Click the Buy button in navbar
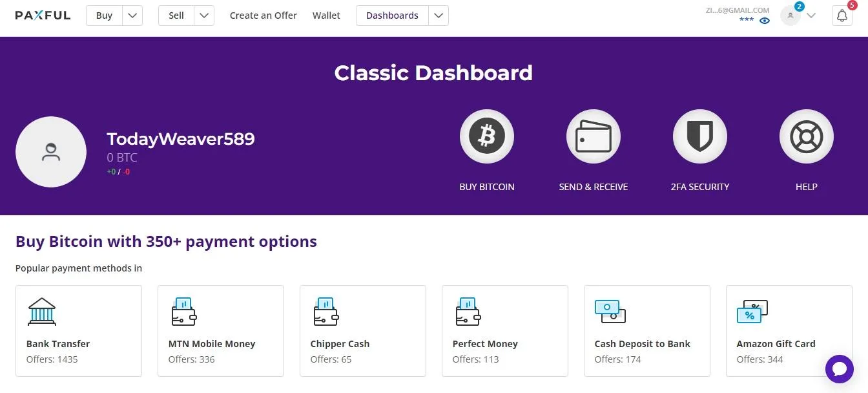 [104, 16]
